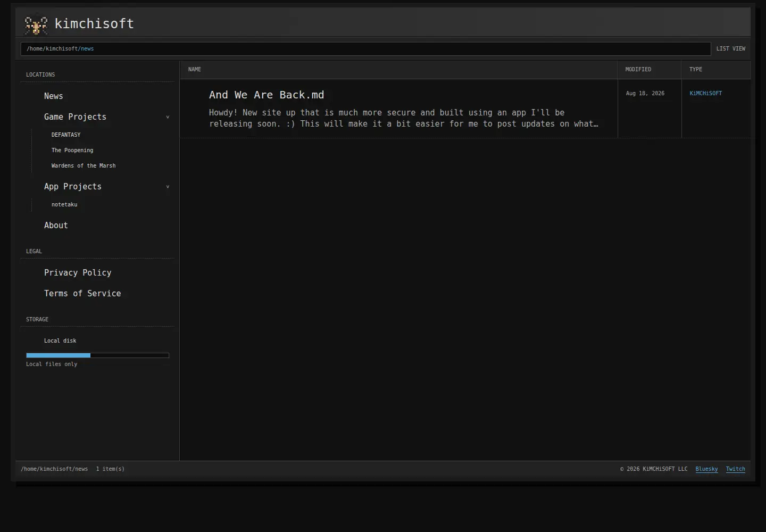Open the Bluesky footer link
Viewport: 766px width, 532px height.
point(706,469)
